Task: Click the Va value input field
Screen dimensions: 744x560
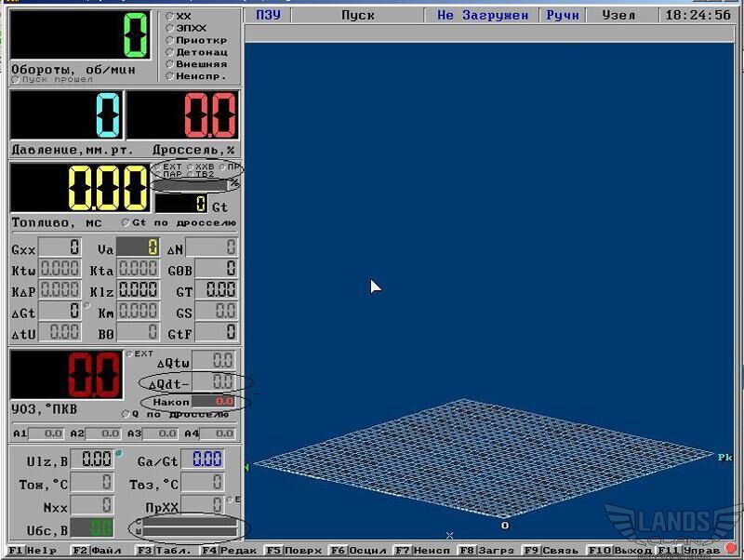Action: [x=138, y=247]
